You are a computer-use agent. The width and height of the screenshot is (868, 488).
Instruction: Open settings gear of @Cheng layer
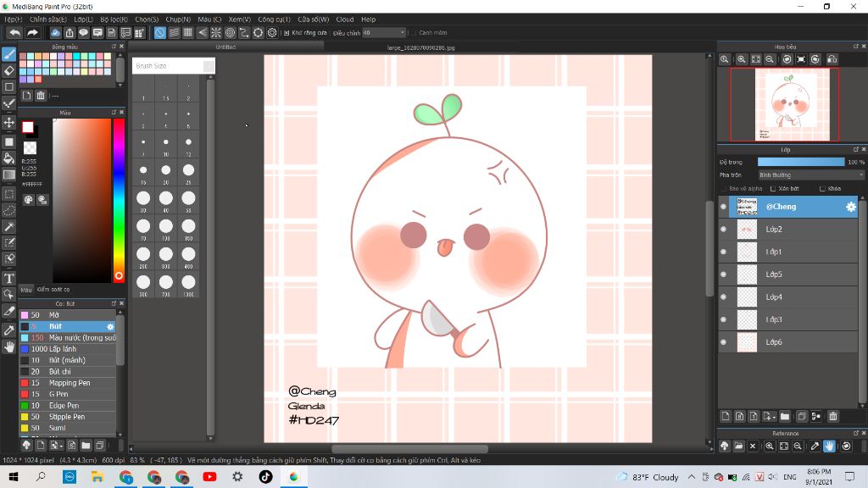(x=851, y=207)
